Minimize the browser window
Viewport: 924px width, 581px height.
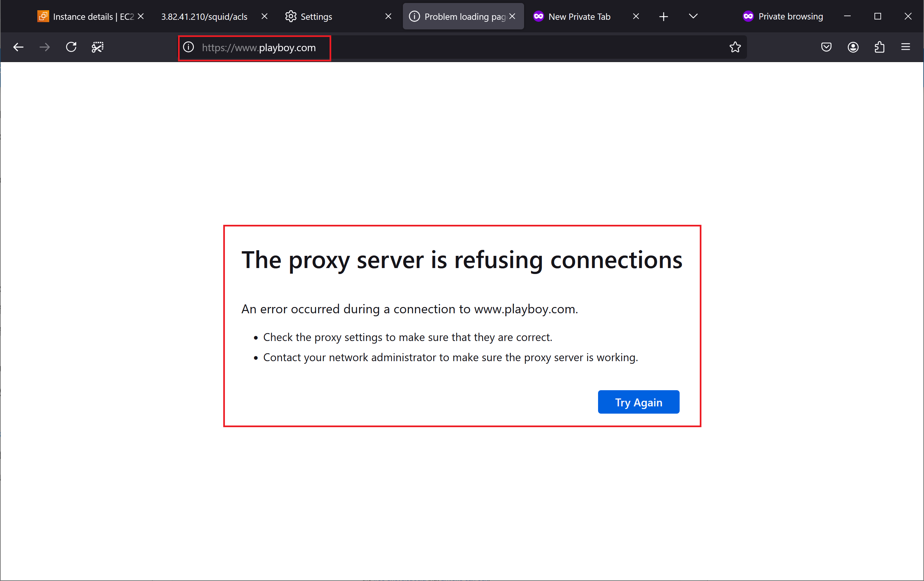tap(848, 16)
